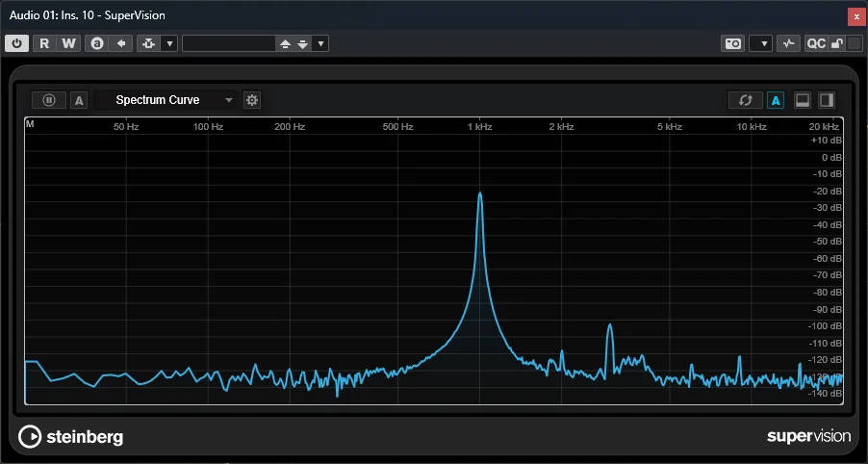Click the window title Audio 01: Ins. 10 - SuperVision
This screenshot has width=868, height=464.
pyautogui.click(x=88, y=15)
